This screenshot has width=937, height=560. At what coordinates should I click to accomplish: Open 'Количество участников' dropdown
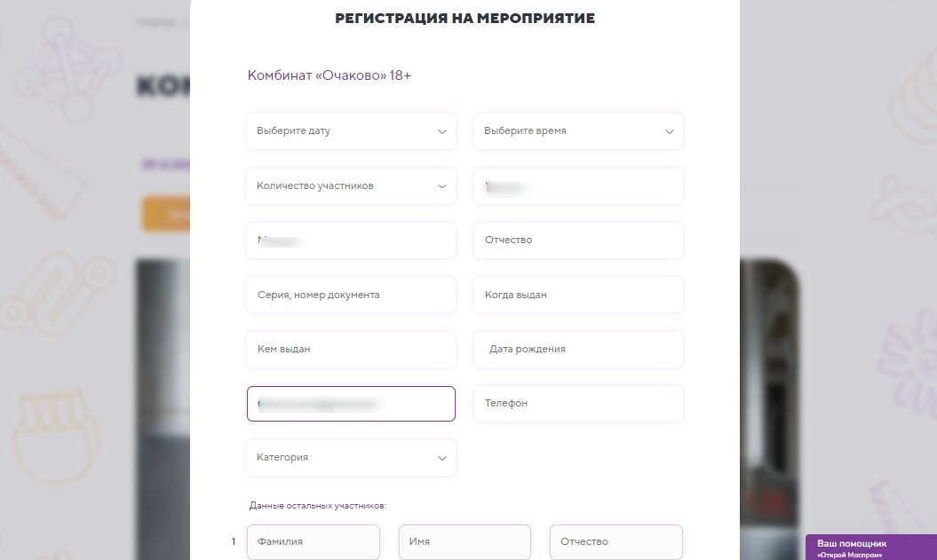[x=350, y=186]
